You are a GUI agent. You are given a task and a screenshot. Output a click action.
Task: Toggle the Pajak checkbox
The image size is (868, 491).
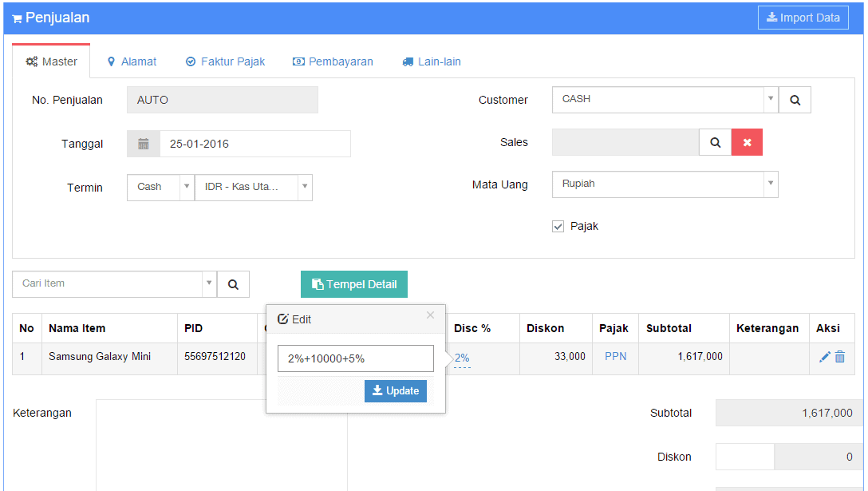pos(558,226)
